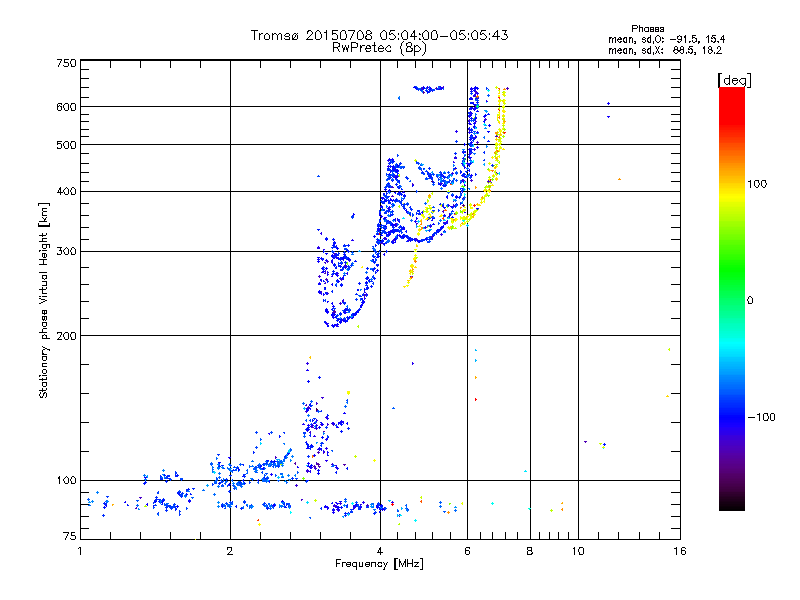Click the 'Phases' header text
The width and height of the screenshot is (800, 600).
647,29
